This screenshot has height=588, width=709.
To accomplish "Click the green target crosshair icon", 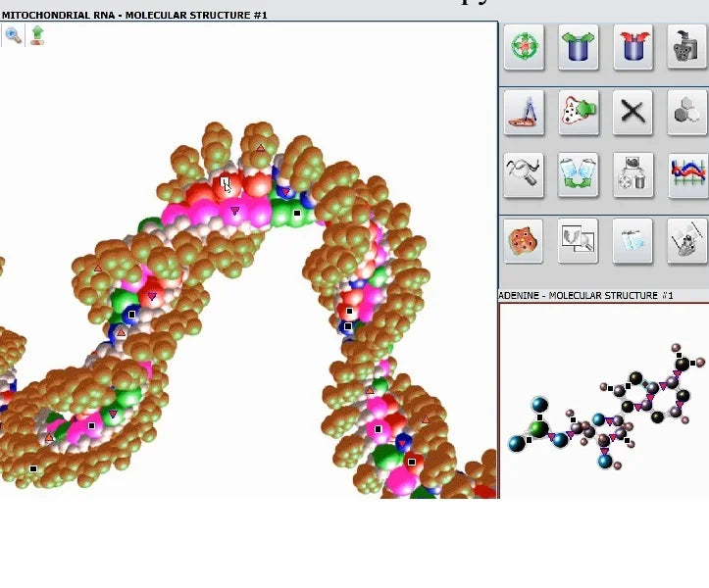I will tap(524, 47).
